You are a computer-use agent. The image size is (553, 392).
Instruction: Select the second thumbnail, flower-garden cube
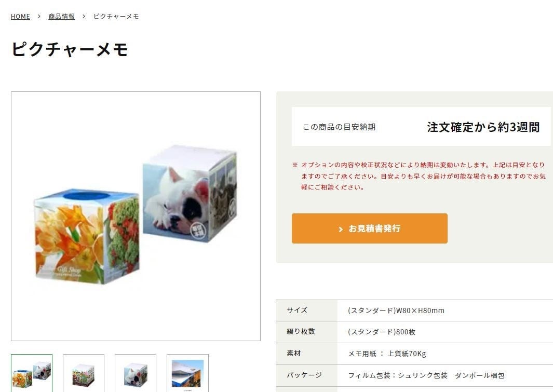[84, 373]
